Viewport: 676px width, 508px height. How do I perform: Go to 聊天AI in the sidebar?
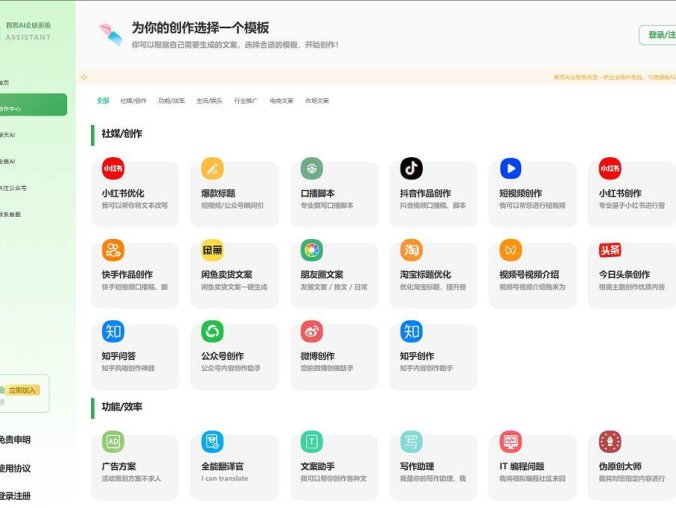pyautogui.click(x=8, y=135)
